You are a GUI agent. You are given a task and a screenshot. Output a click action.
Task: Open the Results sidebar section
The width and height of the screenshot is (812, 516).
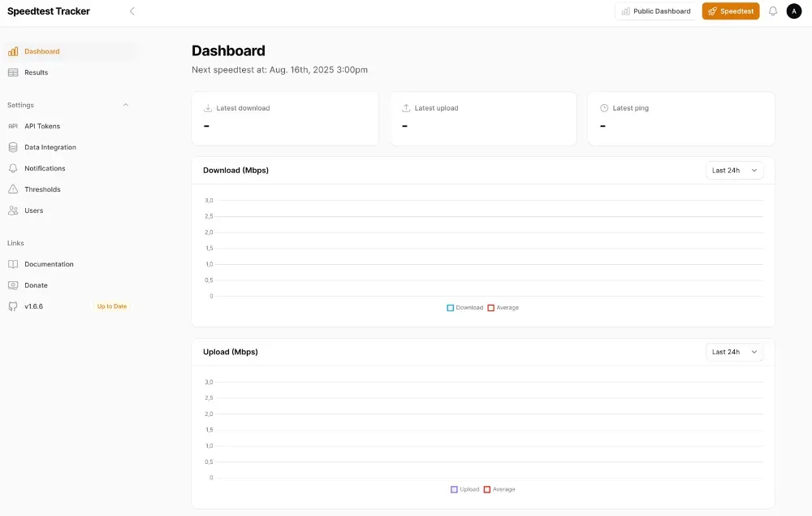click(36, 72)
